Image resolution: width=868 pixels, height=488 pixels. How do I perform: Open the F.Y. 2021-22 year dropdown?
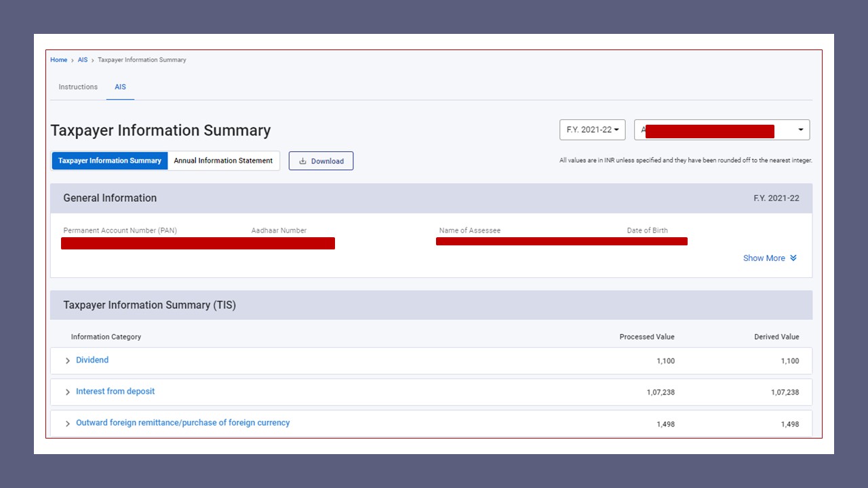click(592, 129)
